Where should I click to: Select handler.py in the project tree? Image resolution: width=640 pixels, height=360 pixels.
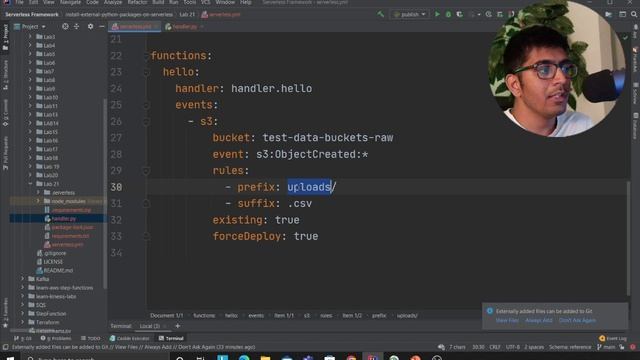[64, 219]
